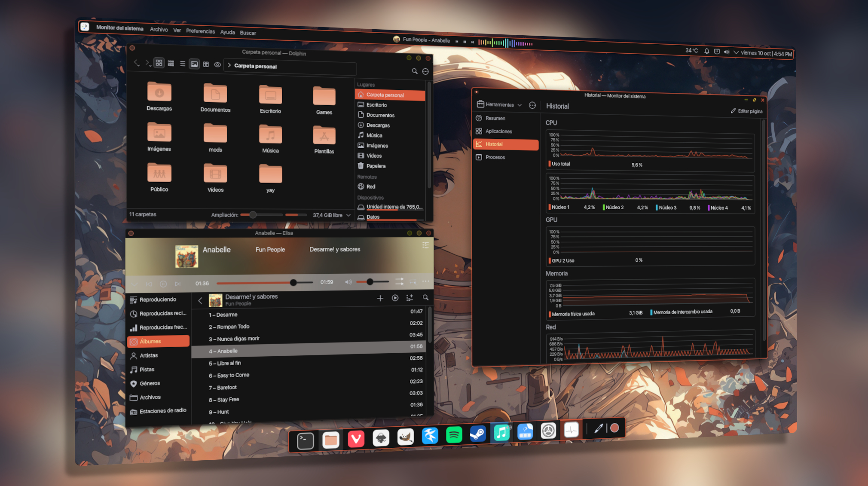Skip to next track in Elisa
Screen dimensions: 868x486
[177, 284]
